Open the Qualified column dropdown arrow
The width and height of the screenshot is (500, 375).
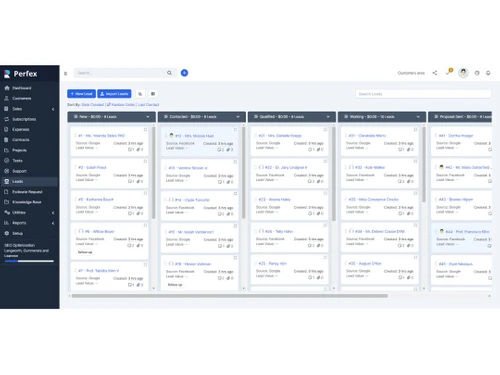click(328, 117)
